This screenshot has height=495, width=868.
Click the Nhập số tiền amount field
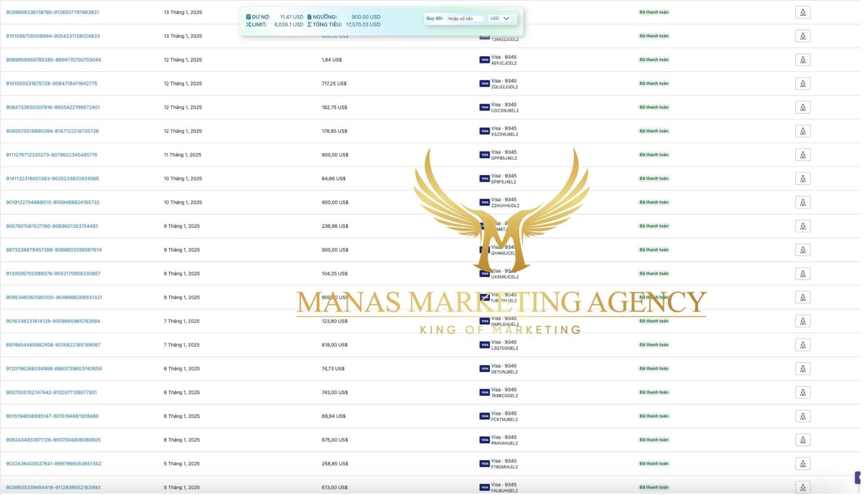click(x=465, y=19)
